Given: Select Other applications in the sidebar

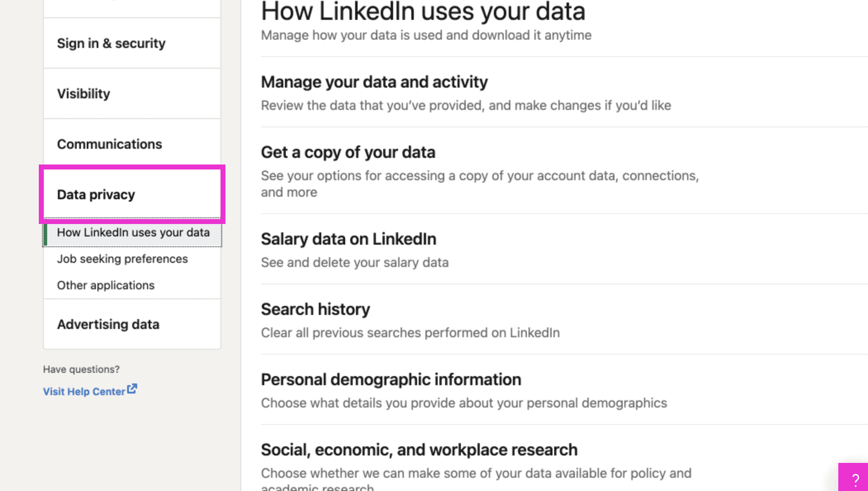Looking at the screenshot, I should 106,285.
